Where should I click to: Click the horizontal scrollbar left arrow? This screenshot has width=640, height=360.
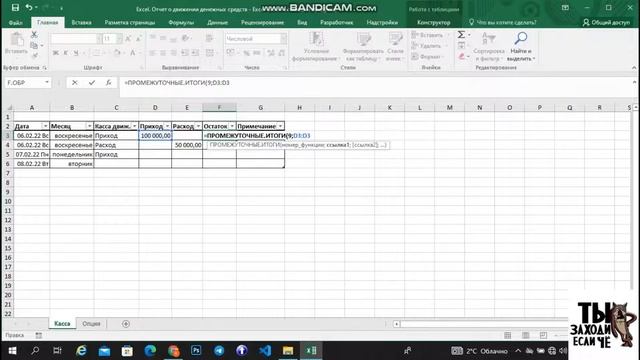coord(396,324)
